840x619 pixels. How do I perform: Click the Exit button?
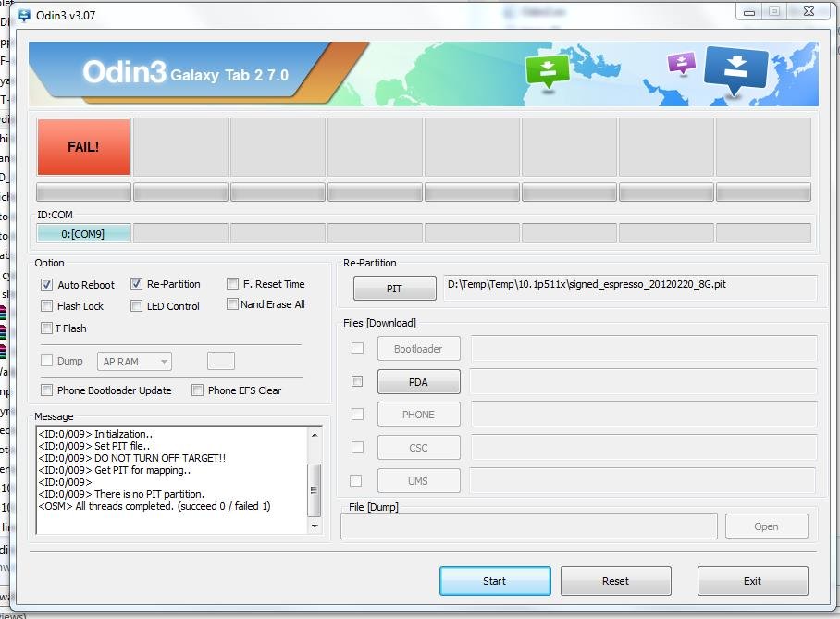pyautogui.click(x=753, y=581)
